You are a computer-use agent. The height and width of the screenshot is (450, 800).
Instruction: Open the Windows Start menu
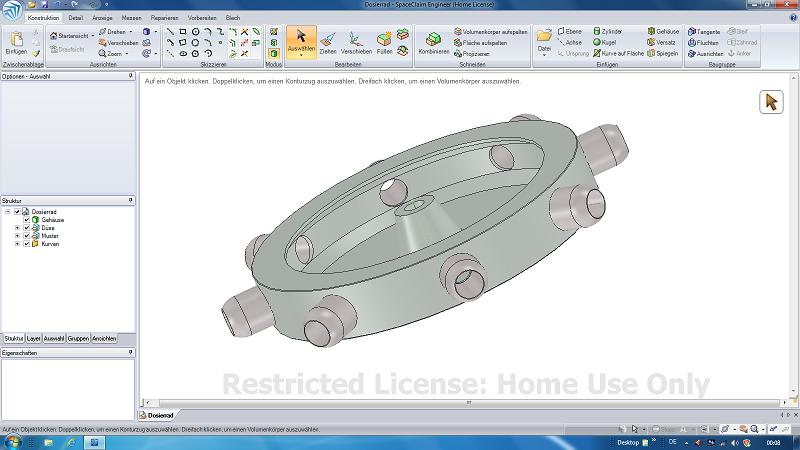[12, 442]
